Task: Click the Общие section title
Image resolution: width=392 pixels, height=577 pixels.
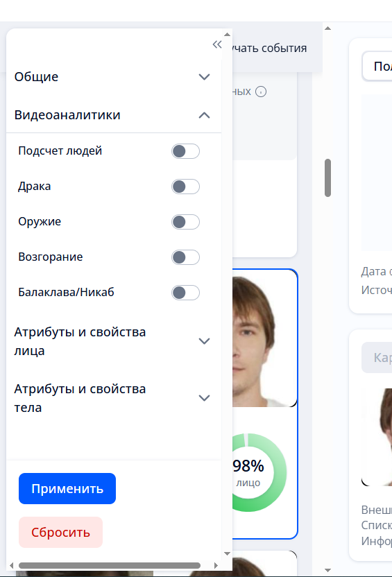Action: pyautogui.click(x=37, y=76)
